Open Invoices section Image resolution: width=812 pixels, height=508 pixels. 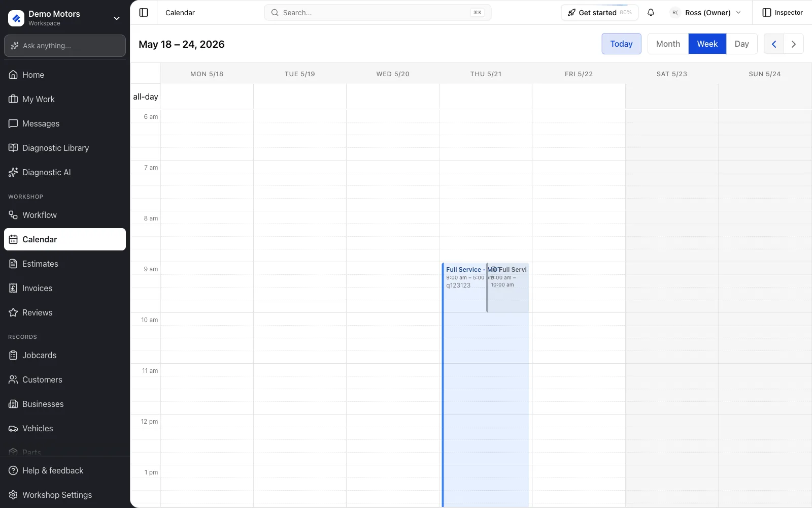click(65, 288)
